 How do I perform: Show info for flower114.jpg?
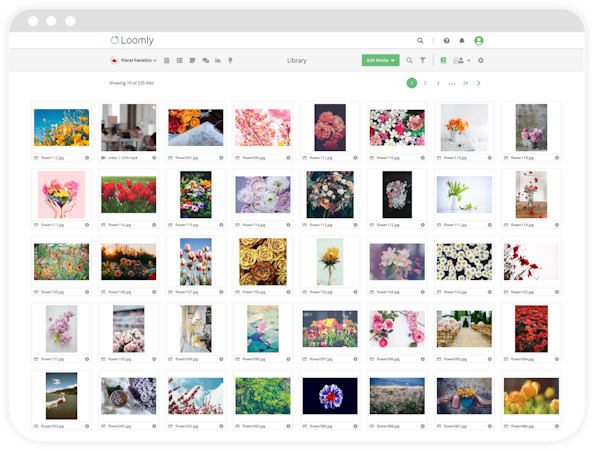pos(288,225)
